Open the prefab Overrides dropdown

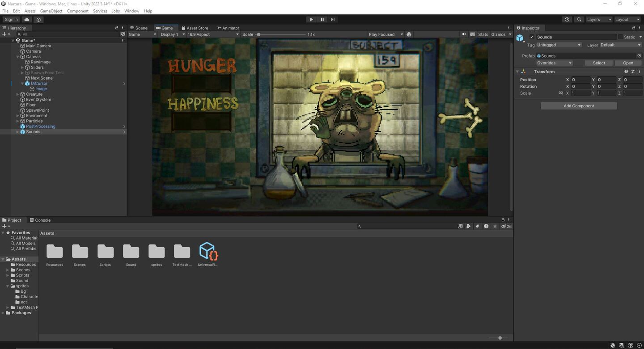click(x=555, y=63)
